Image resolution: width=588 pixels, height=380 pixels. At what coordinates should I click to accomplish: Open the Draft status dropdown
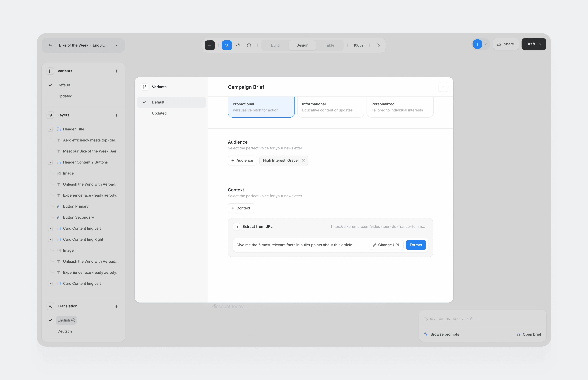[x=534, y=44]
